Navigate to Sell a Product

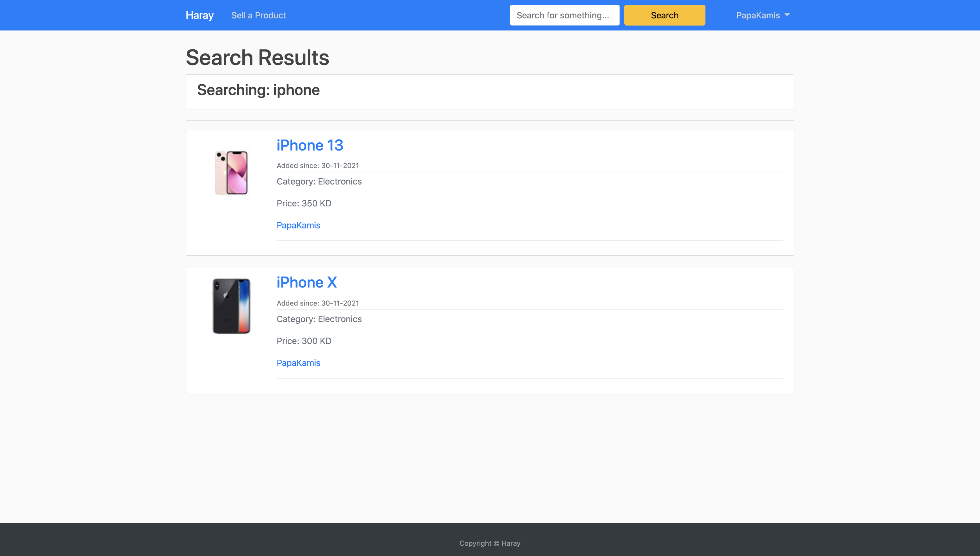pyautogui.click(x=258, y=15)
